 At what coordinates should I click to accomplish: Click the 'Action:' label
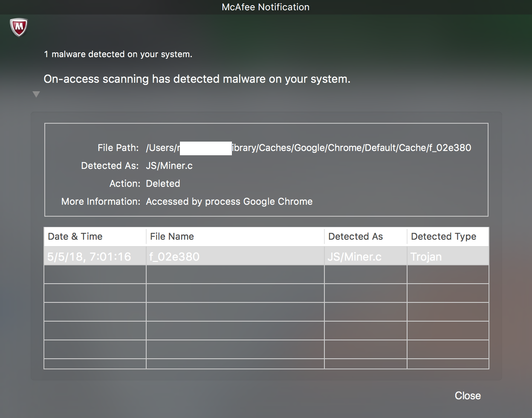tap(124, 183)
